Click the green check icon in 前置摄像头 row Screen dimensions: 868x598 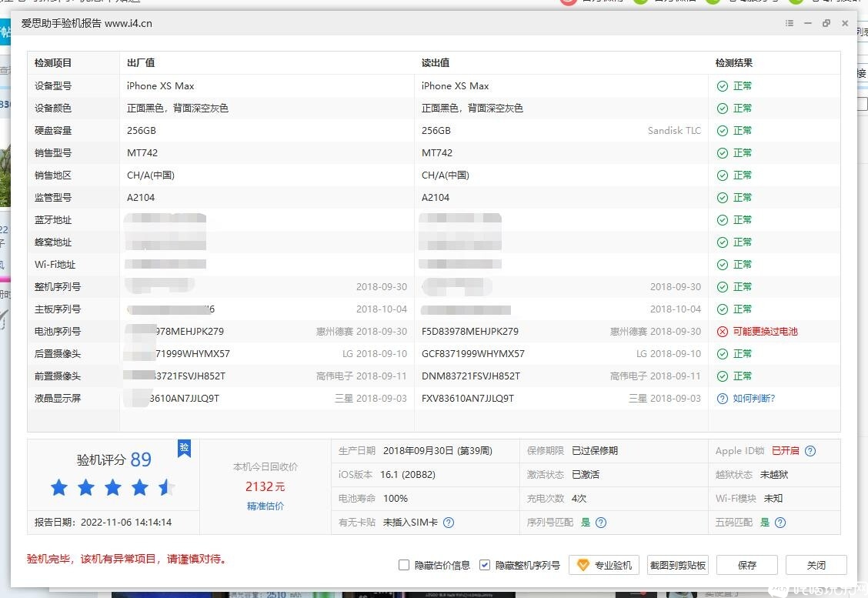[723, 376]
